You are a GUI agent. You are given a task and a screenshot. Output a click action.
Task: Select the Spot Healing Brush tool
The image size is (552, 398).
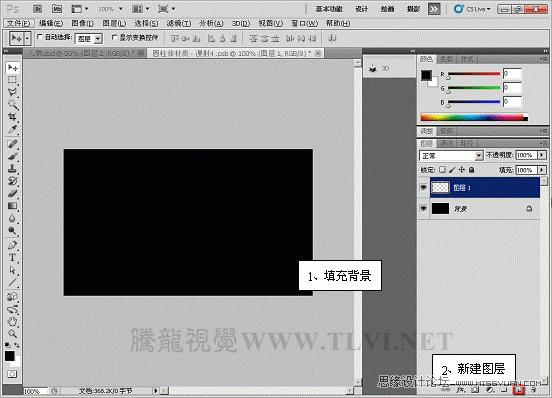coord(13,144)
